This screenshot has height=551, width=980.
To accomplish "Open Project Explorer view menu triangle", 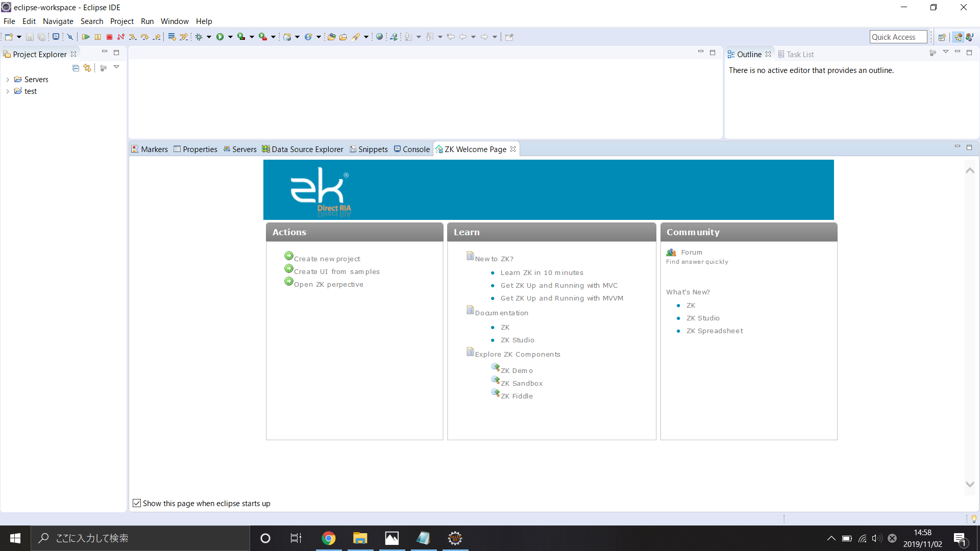I will pos(116,67).
